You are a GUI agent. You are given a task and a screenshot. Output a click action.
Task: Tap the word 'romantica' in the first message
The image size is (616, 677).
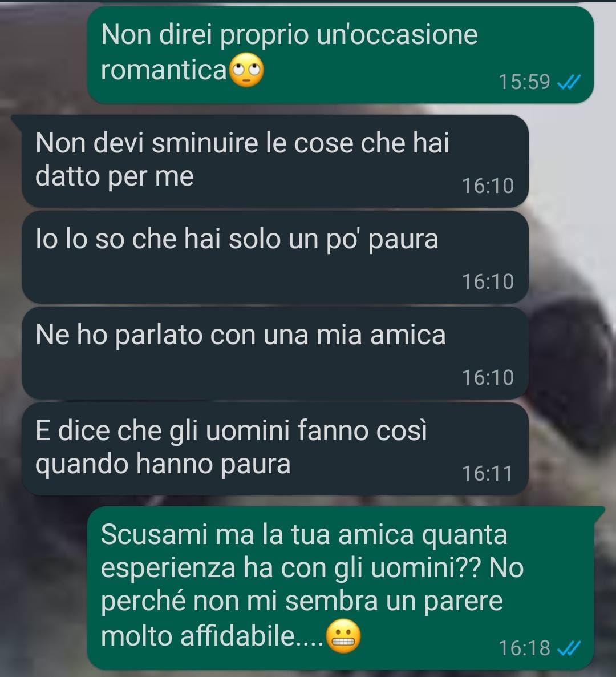pos(164,70)
